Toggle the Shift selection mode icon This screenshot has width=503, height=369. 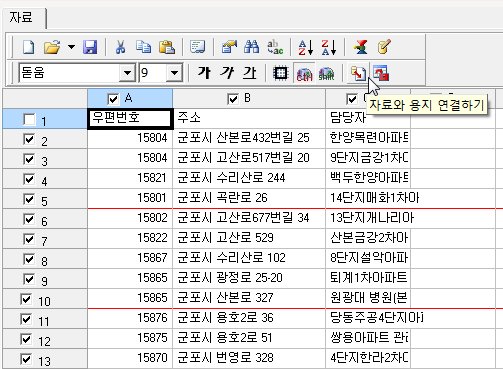pyautogui.click(x=326, y=73)
